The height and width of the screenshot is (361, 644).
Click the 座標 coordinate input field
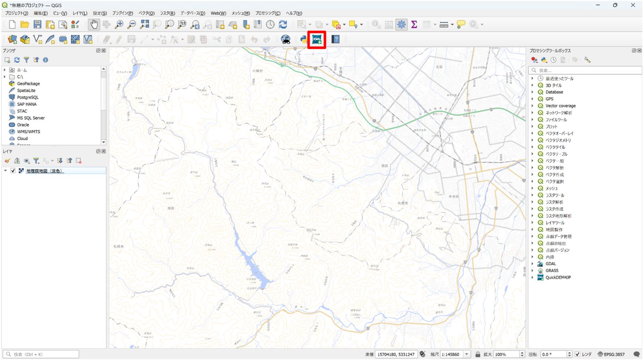click(x=396, y=354)
